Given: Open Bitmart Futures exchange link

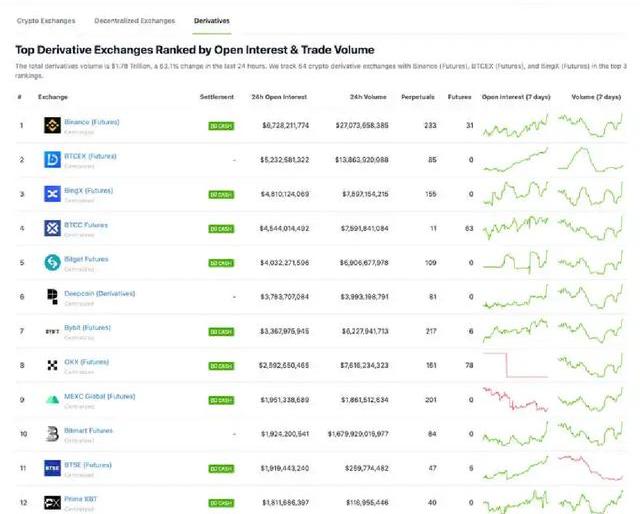Looking at the screenshot, I should coord(88,431).
